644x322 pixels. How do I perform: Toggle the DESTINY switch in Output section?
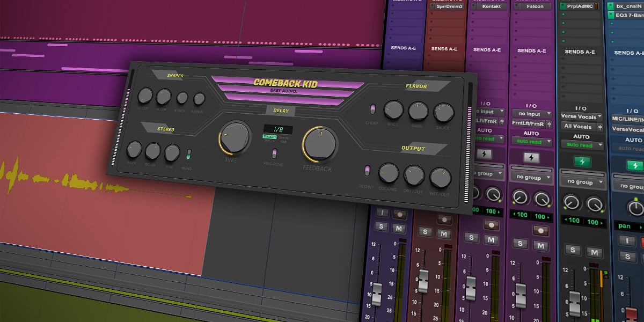367,171
